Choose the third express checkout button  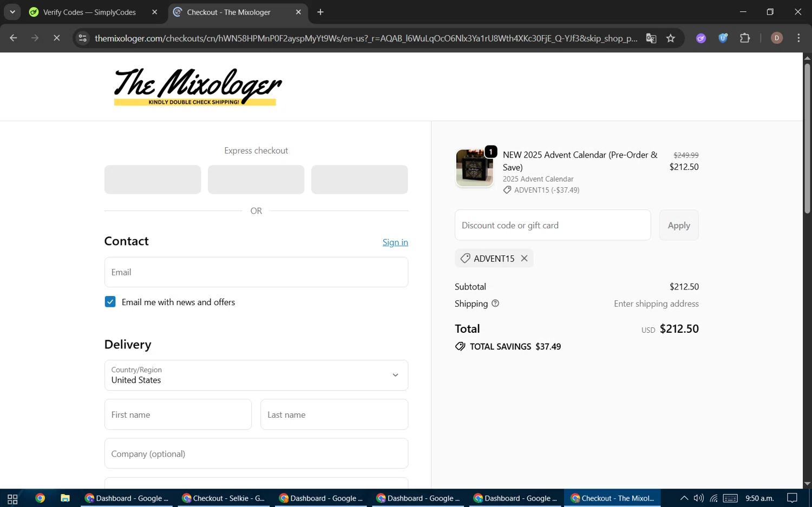point(359,180)
